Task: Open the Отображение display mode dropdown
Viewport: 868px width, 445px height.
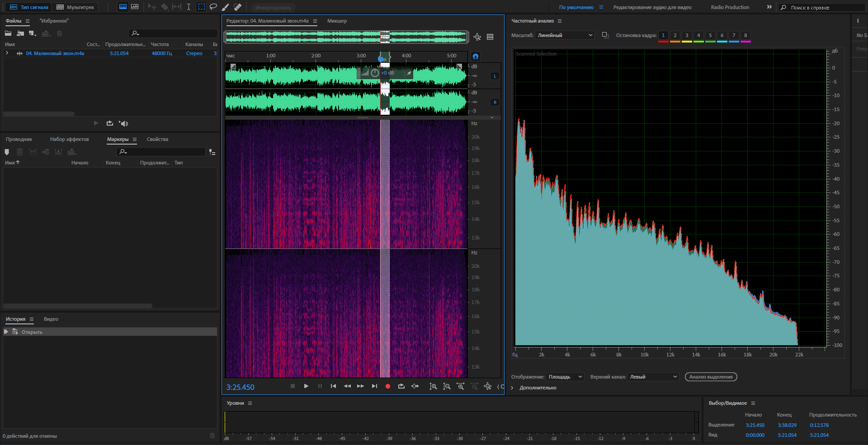Action: click(x=565, y=377)
